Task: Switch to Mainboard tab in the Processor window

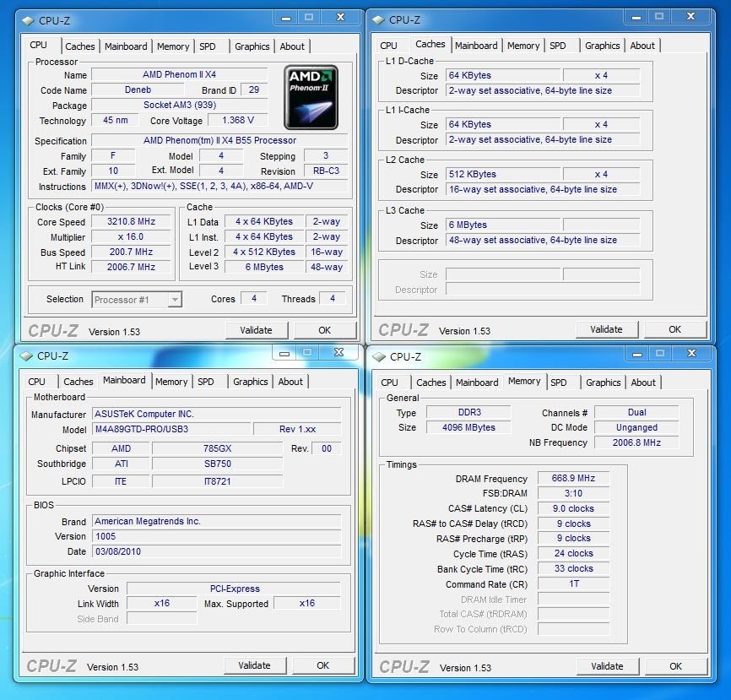Action: tap(126, 46)
